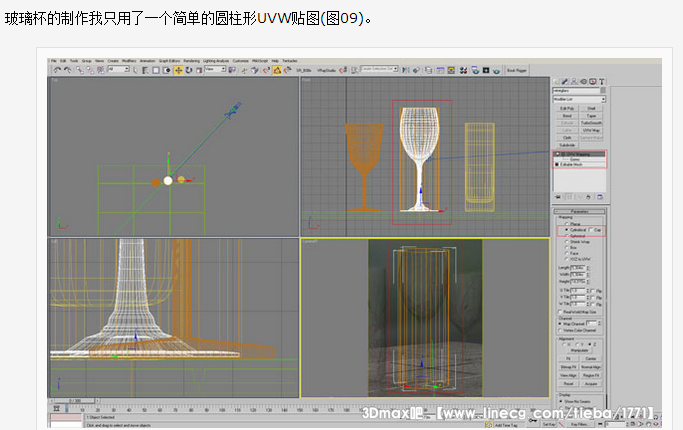Screen dimensions: 683x430
Task: Open the Motion panel tab icon
Action: coord(584,81)
